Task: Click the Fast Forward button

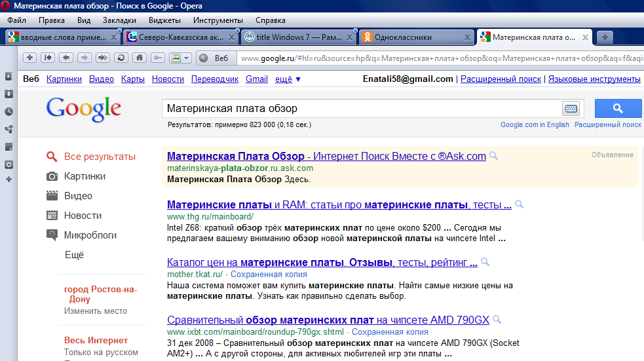Action: tap(103, 58)
